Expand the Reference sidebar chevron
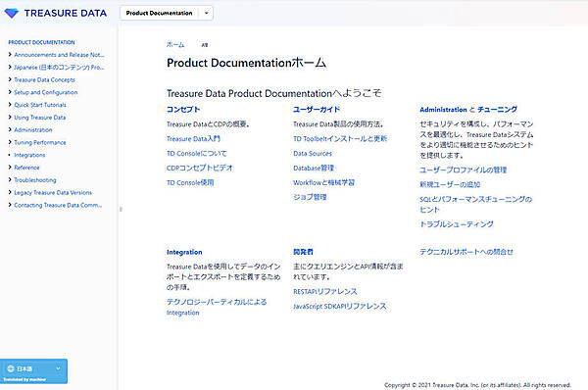Viewport: 588px width, 390px height. (10, 168)
